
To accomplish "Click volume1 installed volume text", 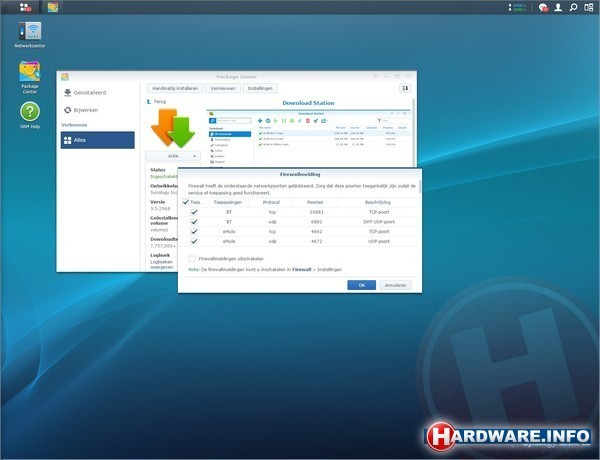I will (159, 230).
